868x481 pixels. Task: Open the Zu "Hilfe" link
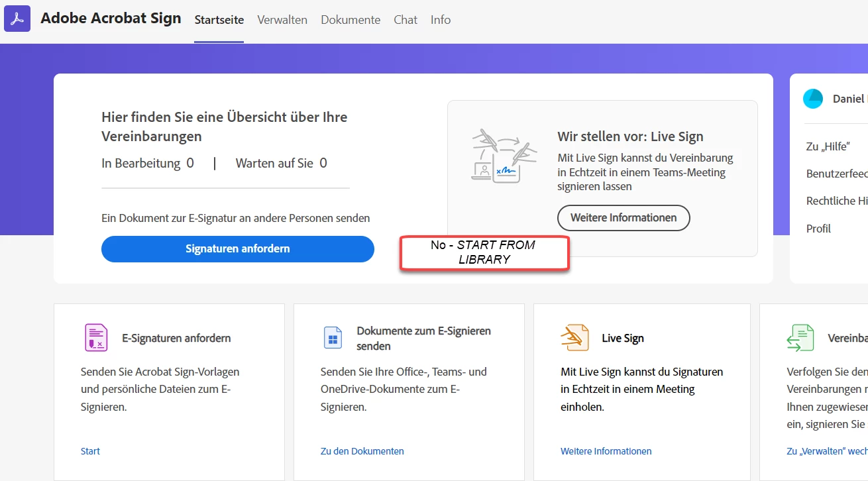(828, 146)
